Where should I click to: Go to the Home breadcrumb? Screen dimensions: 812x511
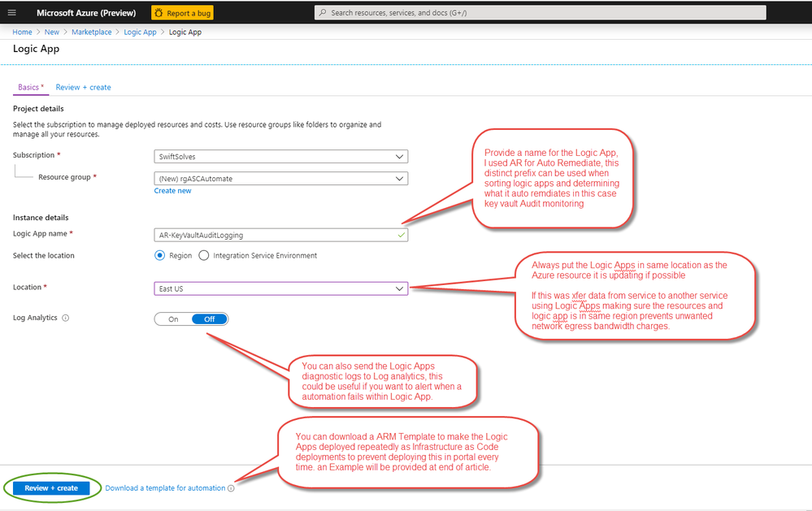click(x=22, y=32)
